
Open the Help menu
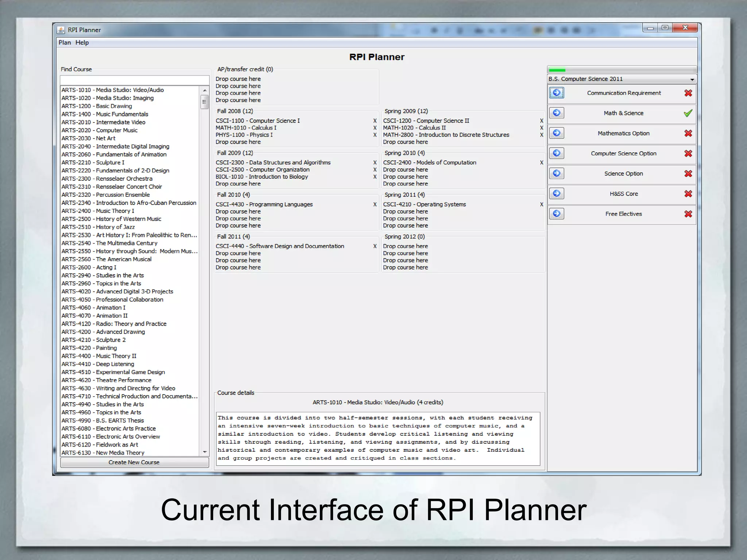[x=82, y=43]
